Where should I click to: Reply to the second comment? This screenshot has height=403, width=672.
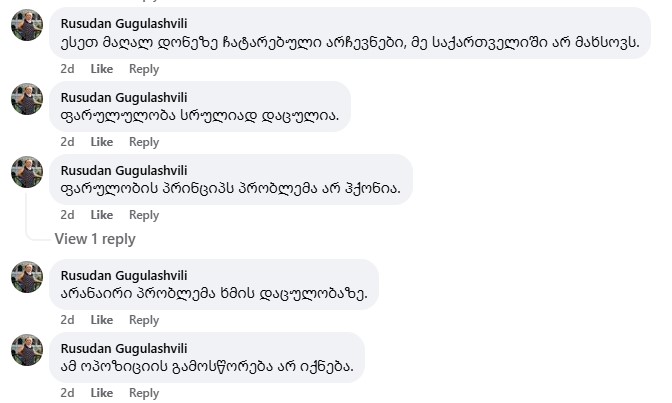[x=144, y=142]
